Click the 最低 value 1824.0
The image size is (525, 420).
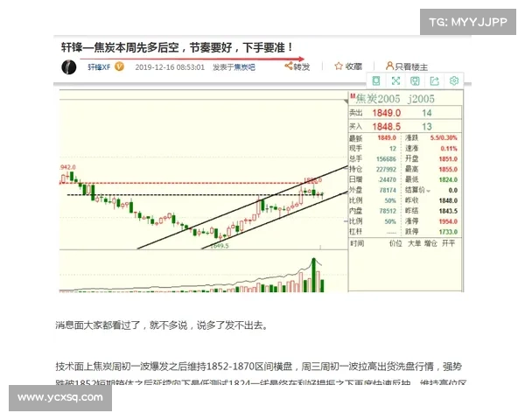click(449, 180)
